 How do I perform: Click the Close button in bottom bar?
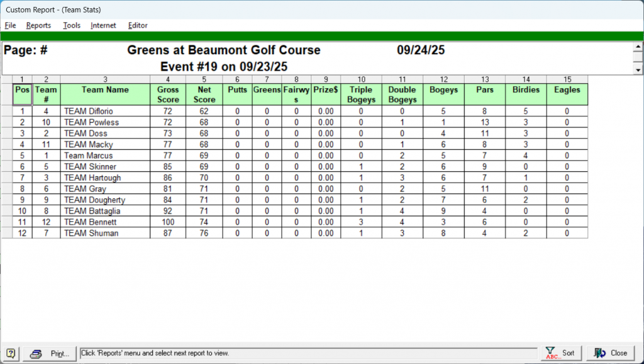(609, 353)
